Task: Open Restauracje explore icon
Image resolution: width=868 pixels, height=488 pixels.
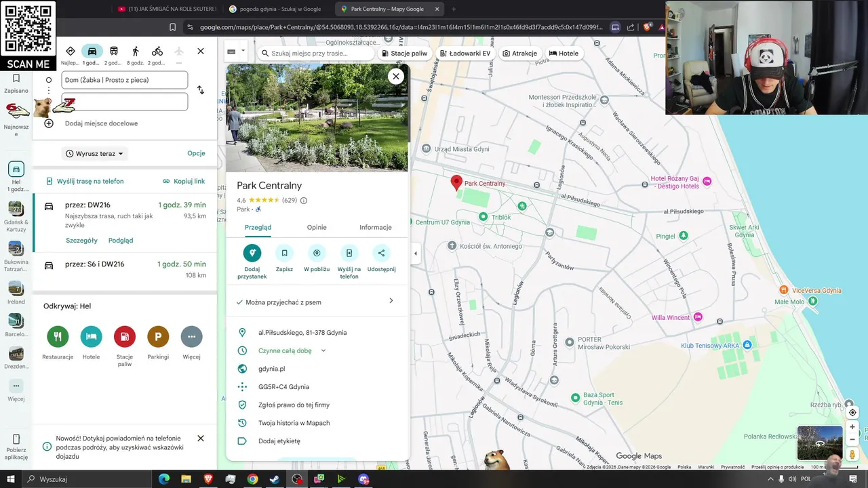Action: tap(58, 336)
